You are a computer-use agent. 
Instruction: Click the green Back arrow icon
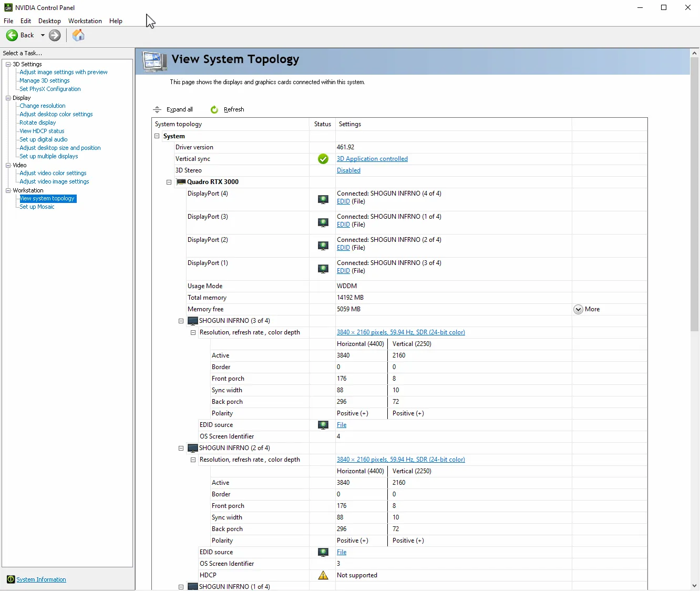click(x=12, y=35)
